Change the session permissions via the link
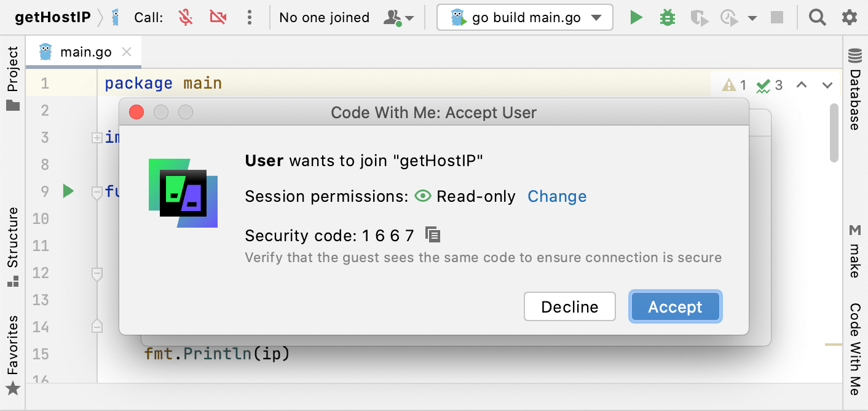Viewport: 868px width, 411px height. click(557, 196)
